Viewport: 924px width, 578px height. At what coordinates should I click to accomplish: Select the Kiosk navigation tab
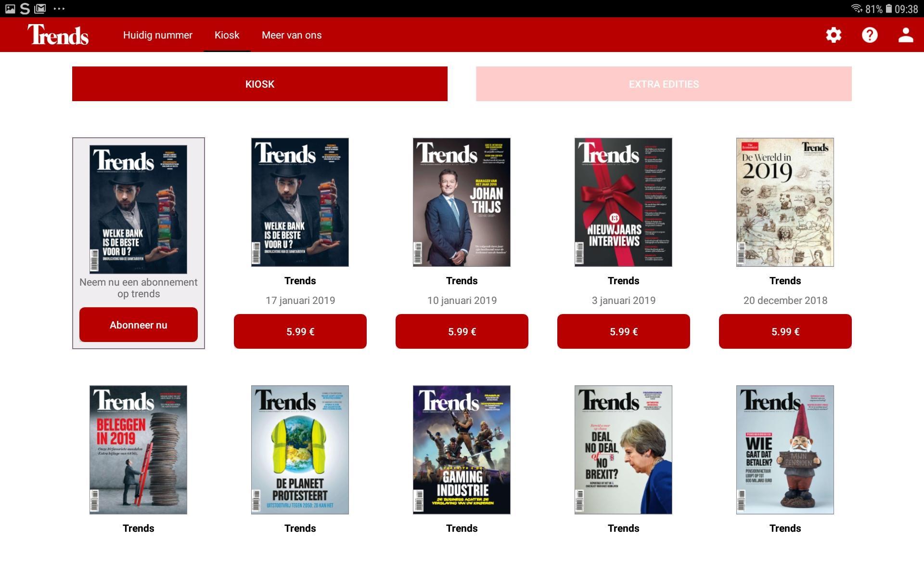click(227, 35)
